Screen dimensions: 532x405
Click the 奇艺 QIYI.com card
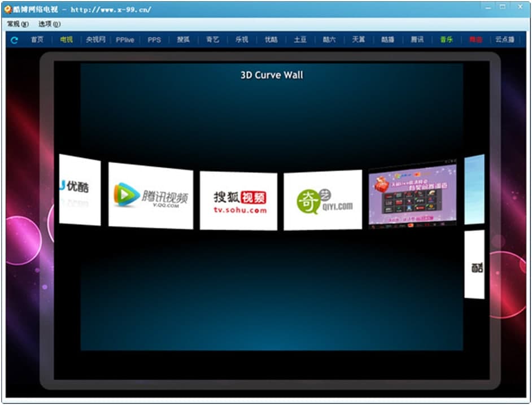323,200
